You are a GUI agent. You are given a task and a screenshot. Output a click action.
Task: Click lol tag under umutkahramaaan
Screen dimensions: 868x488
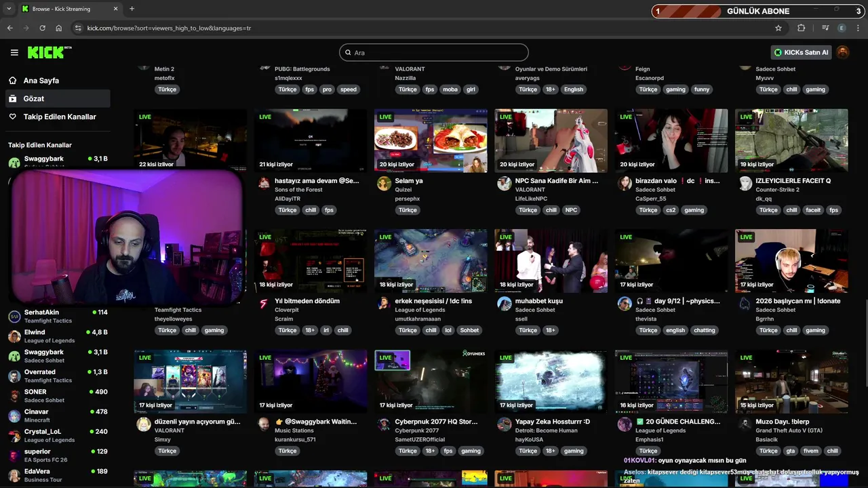pos(448,330)
